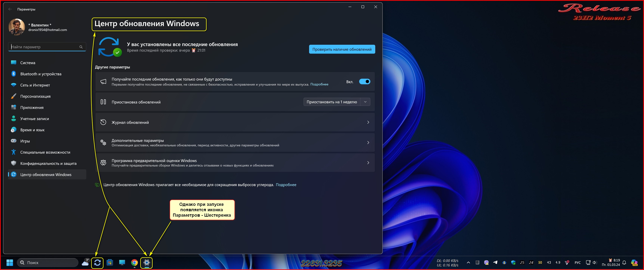Open Дополнительные параметры page
644x270 pixels.
pyautogui.click(x=235, y=142)
